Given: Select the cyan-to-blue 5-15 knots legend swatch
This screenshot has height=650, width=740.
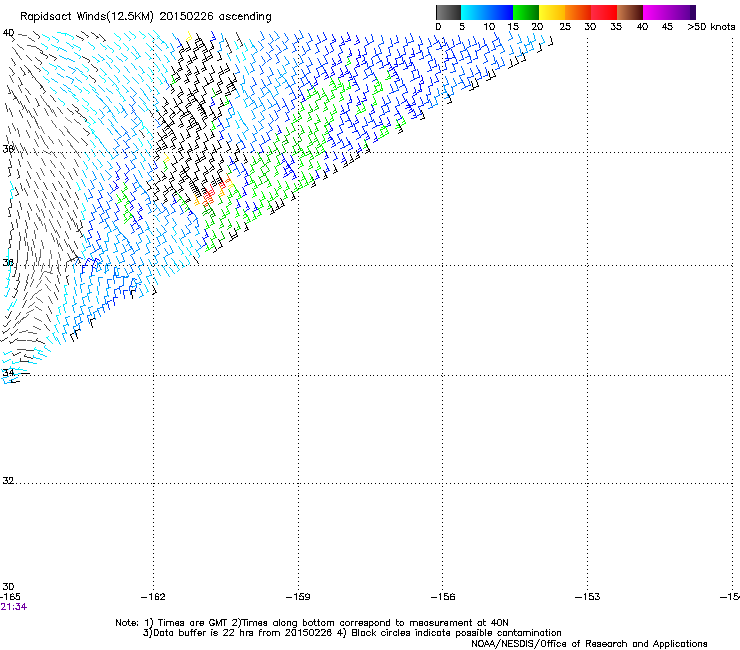Looking at the screenshot, I should pyautogui.click(x=487, y=12).
